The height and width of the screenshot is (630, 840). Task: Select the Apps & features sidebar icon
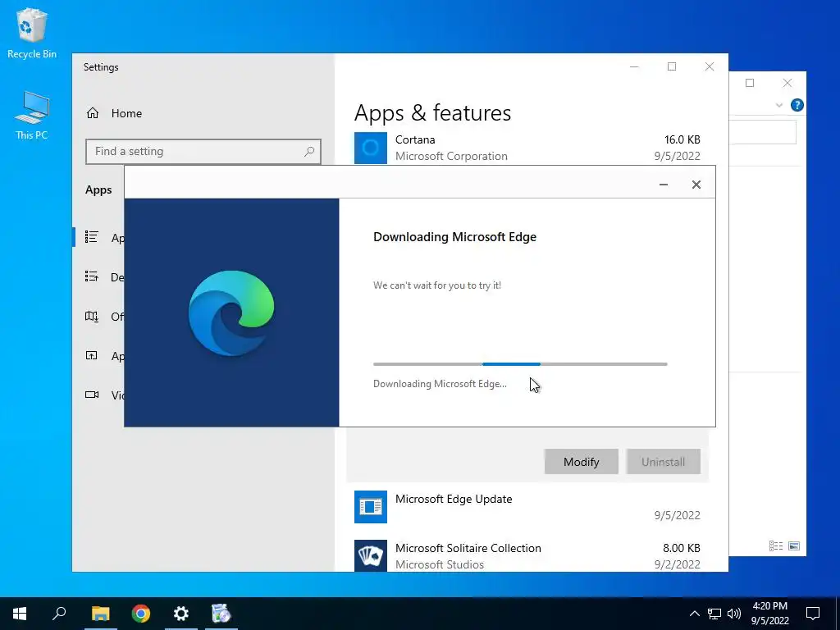92,237
